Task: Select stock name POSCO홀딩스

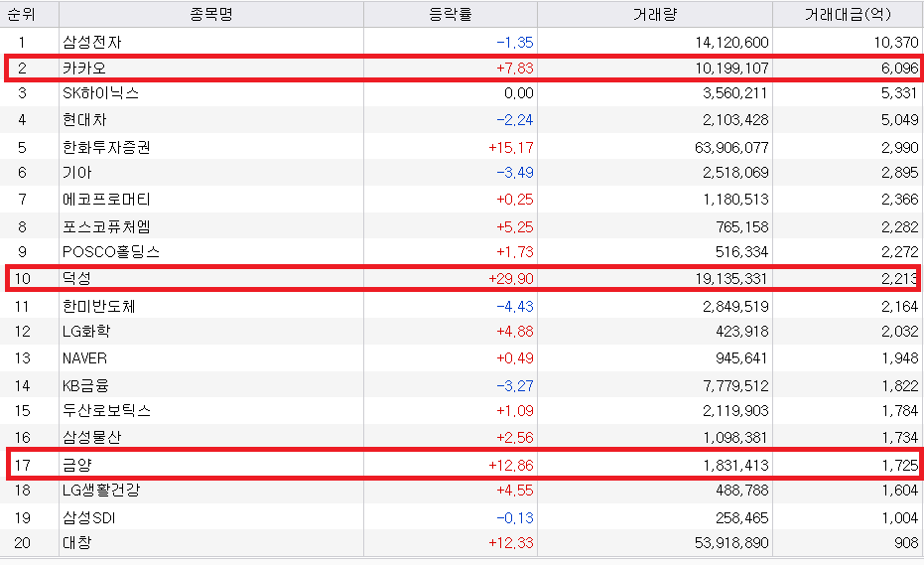Action: [111, 252]
